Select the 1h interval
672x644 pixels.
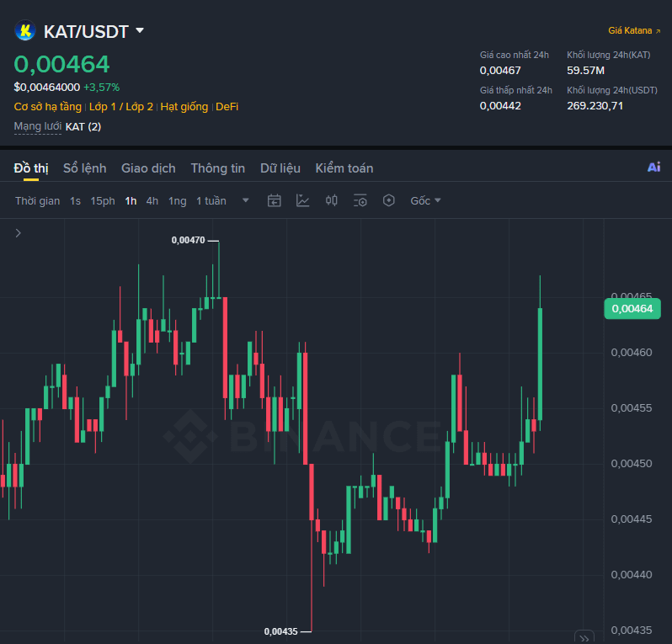pos(131,201)
